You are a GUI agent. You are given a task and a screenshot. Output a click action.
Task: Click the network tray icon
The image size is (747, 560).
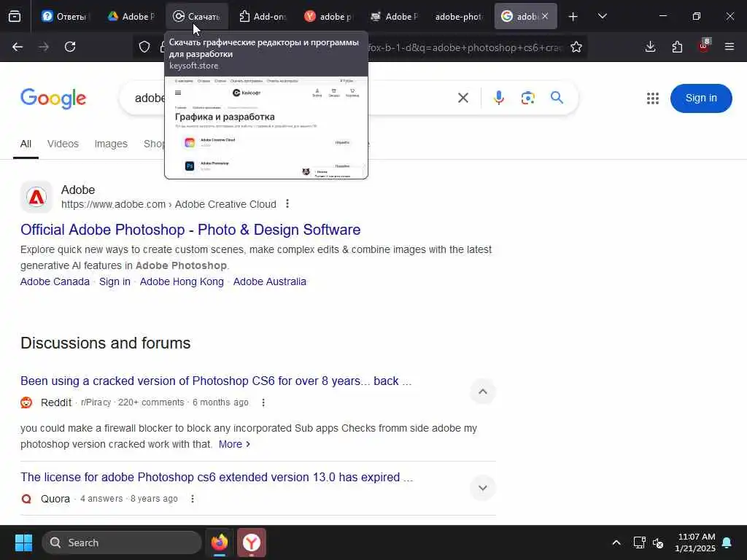639,542
